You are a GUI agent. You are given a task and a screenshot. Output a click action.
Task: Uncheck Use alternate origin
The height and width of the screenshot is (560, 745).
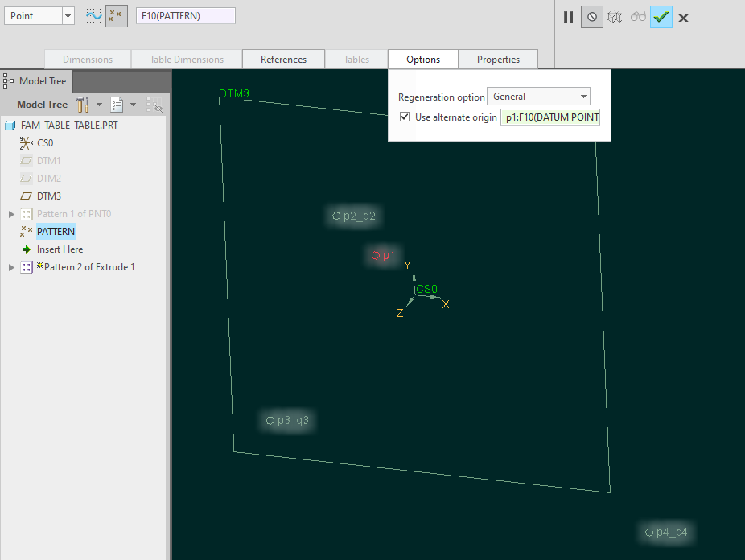tap(403, 116)
